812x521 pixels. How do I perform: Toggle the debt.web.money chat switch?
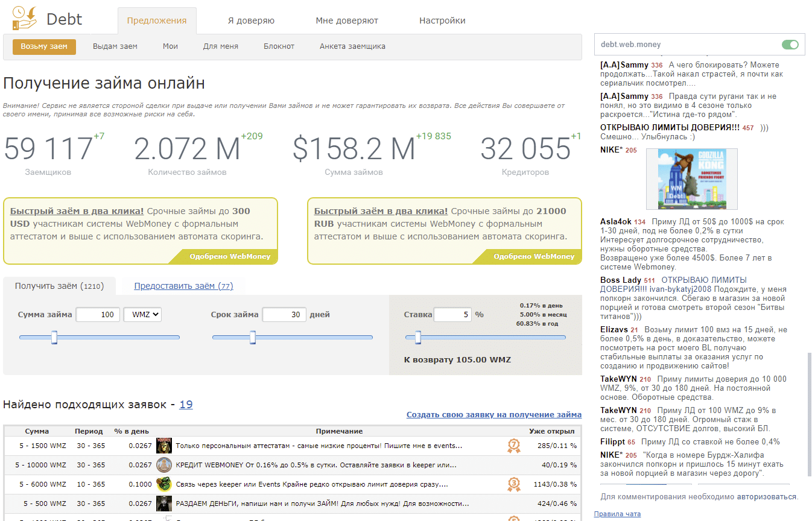pos(790,45)
